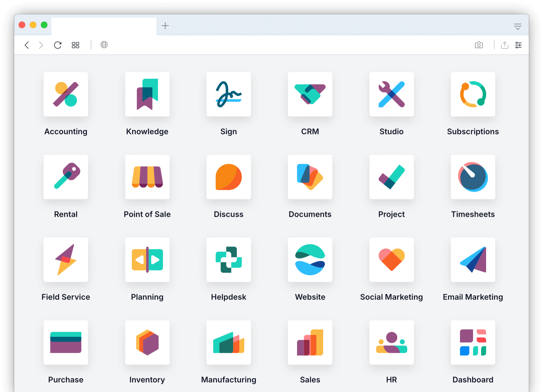Click the browser back arrow
The width and height of the screenshot is (543, 392).
27,45
